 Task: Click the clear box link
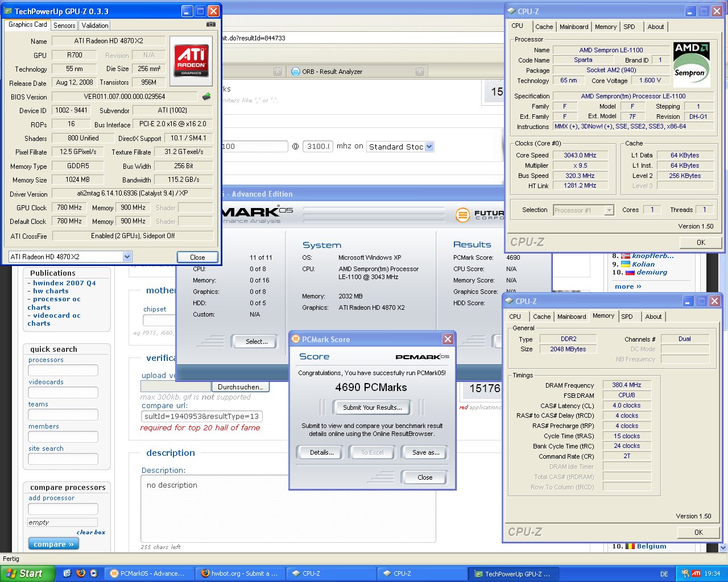click(91, 533)
